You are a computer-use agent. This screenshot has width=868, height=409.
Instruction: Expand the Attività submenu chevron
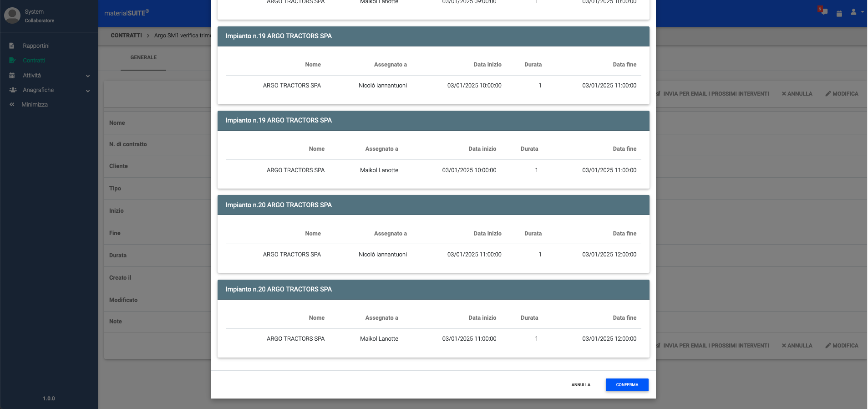click(88, 76)
